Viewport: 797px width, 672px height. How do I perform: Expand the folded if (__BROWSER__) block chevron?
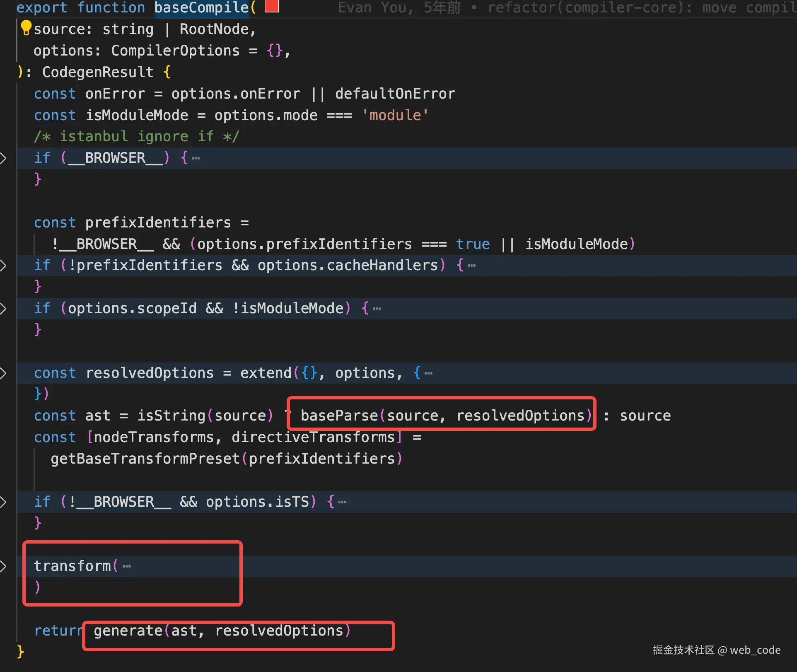click(3, 158)
